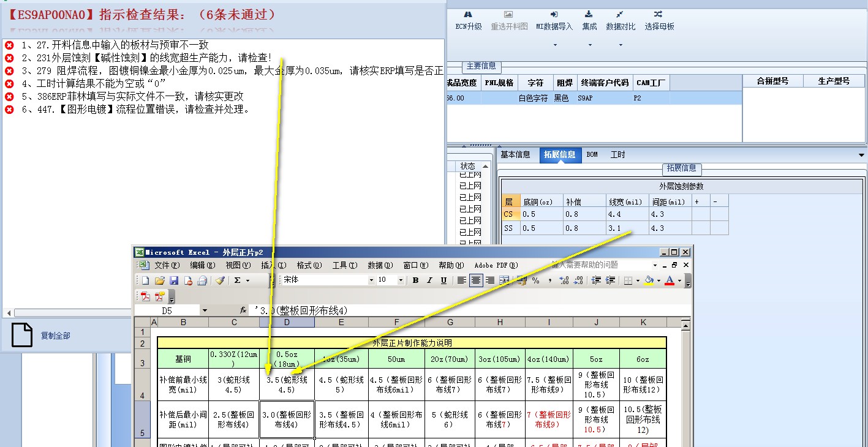Click the Merge and Center icon
The height and width of the screenshot is (447, 868).
point(504,280)
